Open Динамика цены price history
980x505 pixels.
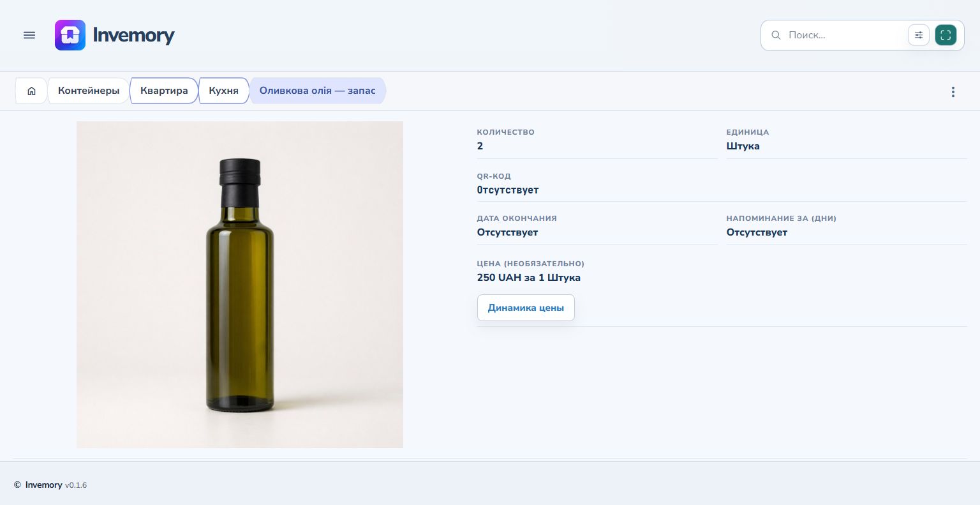pyautogui.click(x=526, y=308)
